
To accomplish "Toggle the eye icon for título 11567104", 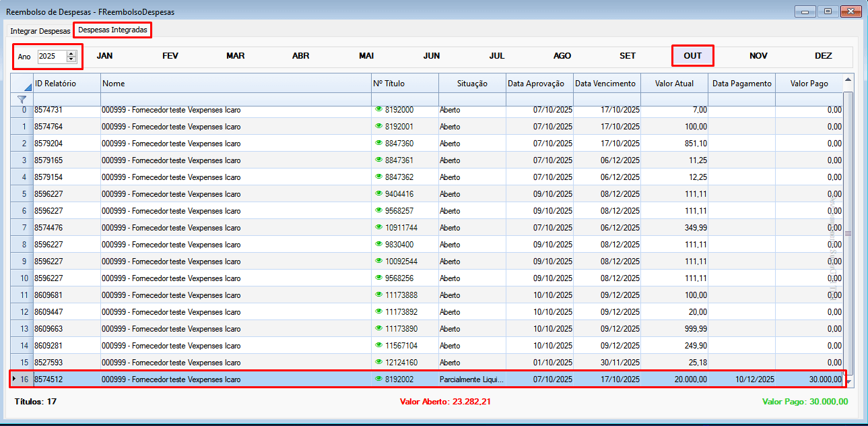I will click(x=378, y=345).
